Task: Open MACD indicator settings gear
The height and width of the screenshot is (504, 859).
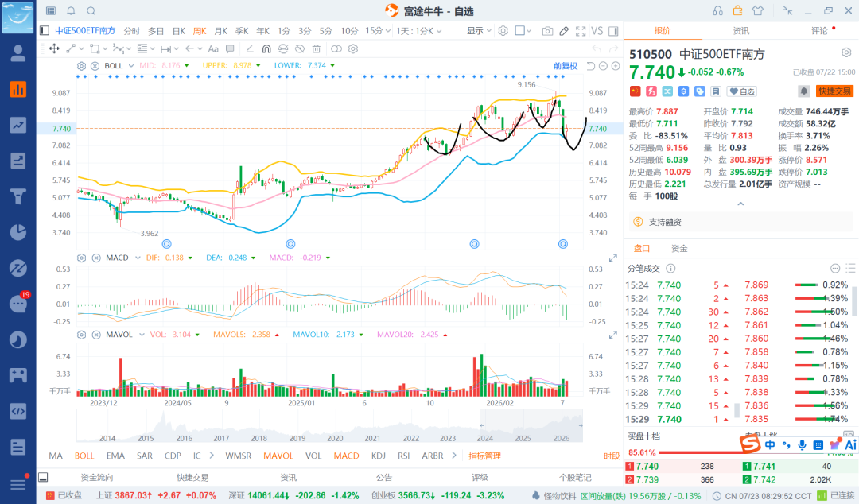Action: point(81,258)
